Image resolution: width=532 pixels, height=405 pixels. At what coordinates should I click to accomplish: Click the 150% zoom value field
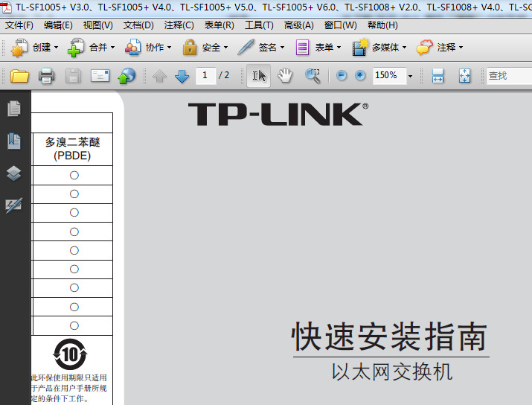coord(389,76)
